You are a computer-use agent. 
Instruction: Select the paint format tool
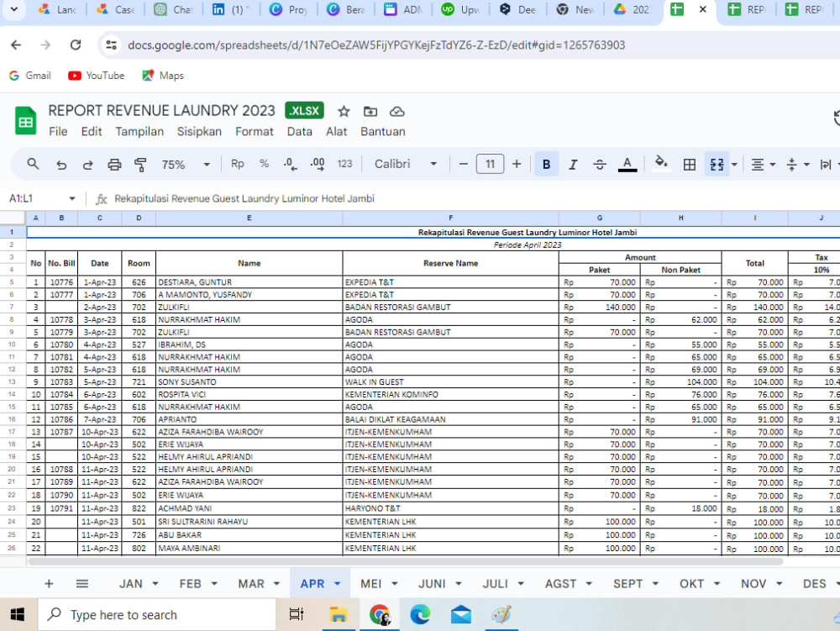140,165
